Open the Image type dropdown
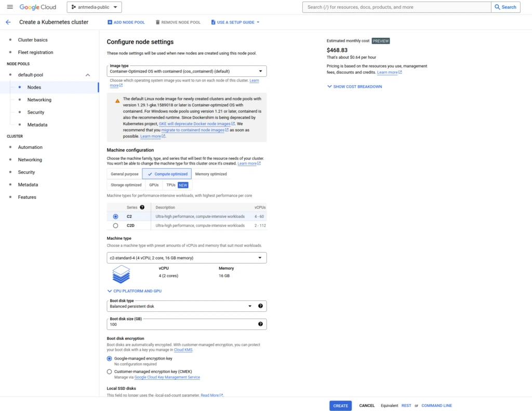 [187, 71]
